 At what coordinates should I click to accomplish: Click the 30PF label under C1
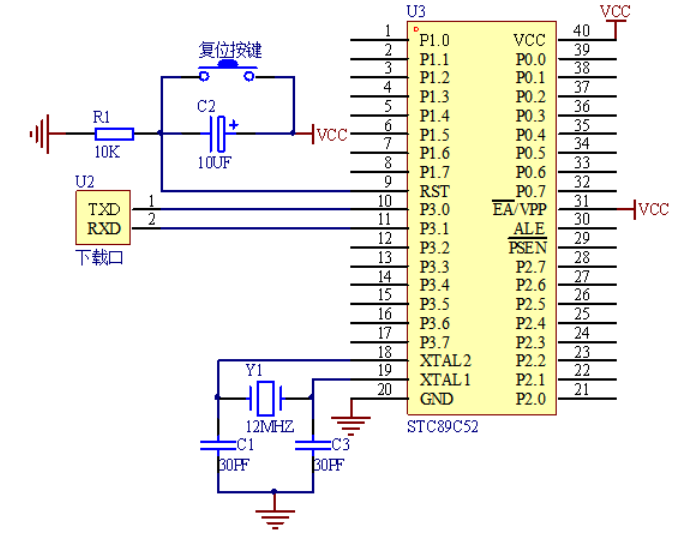234,465
